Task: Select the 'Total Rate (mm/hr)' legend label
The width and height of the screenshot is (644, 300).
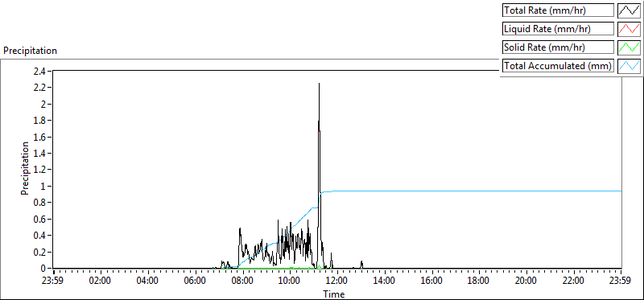Action: [x=559, y=10]
